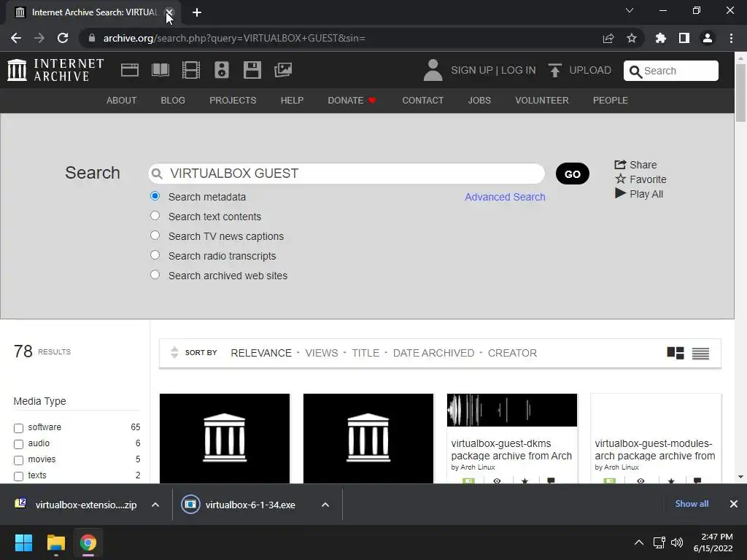This screenshot has height=560, width=747.
Task: Share this page from address bar
Action: click(608, 38)
